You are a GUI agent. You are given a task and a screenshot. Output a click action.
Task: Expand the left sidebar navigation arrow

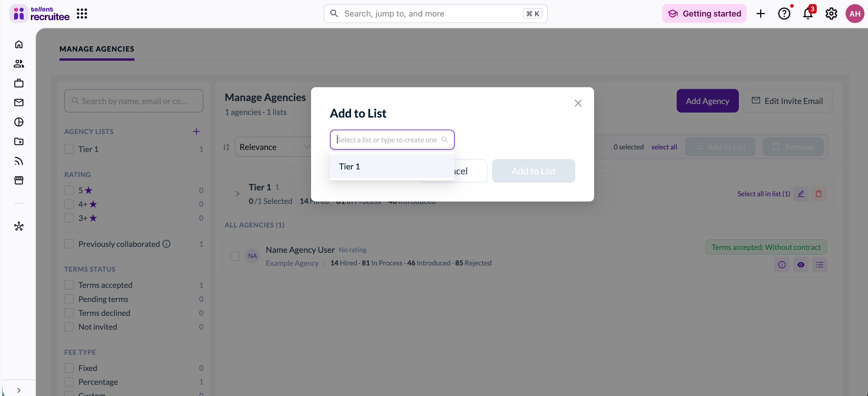click(19, 390)
